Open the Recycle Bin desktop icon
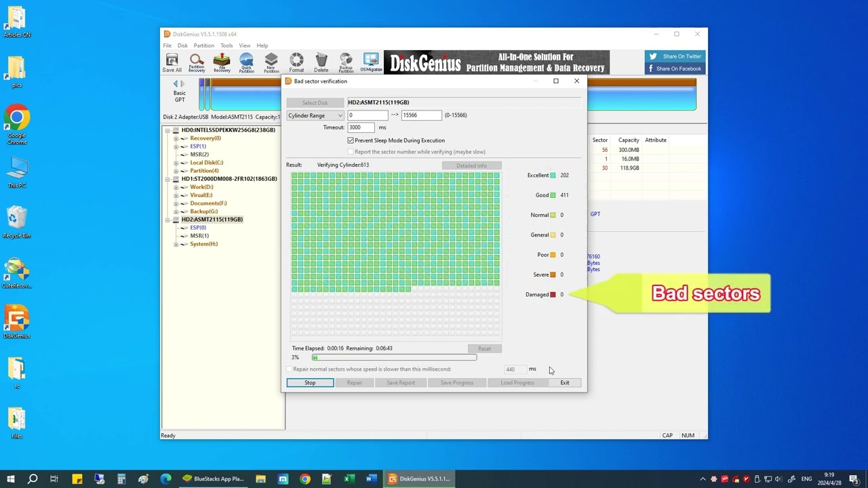The width and height of the screenshot is (868, 488). (17, 222)
